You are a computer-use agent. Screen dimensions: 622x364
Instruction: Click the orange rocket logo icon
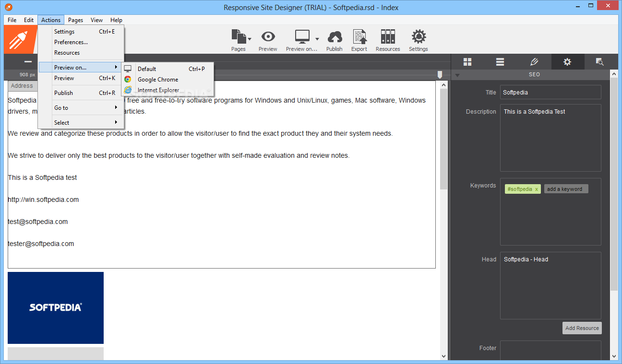coord(21,39)
